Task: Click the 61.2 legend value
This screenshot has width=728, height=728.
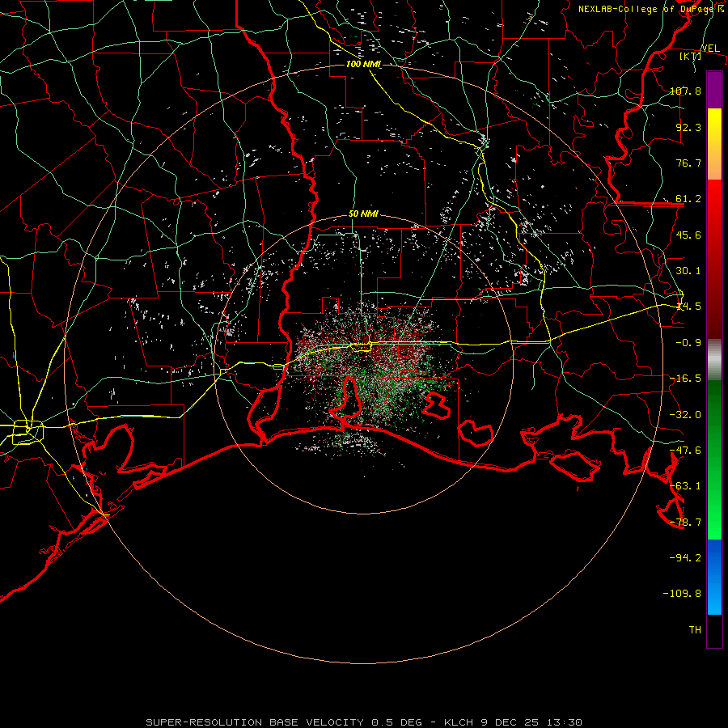Action: 688,199
